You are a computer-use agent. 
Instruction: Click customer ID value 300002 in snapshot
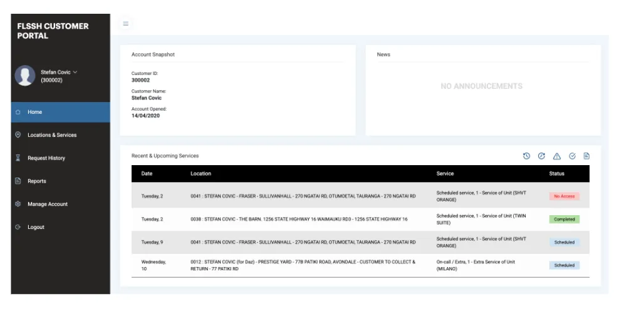[x=140, y=80]
